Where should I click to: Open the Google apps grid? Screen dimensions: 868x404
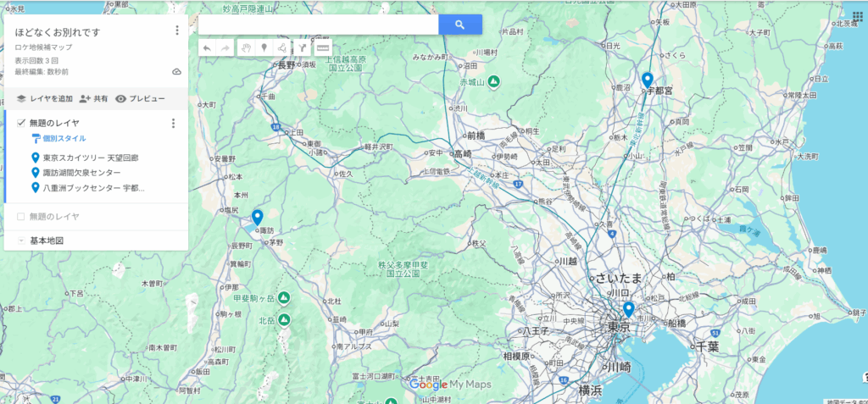point(857,17)
